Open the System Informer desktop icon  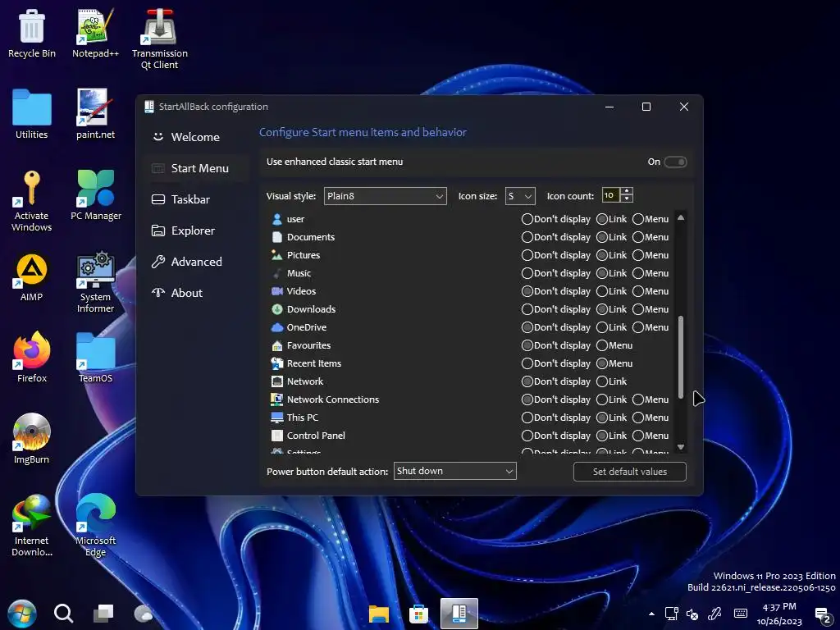[x=95, y=282]
